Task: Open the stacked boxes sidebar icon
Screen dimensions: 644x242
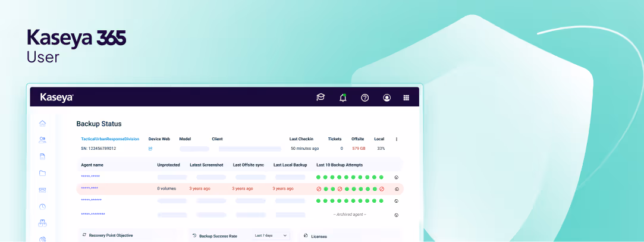Action: 42,223
